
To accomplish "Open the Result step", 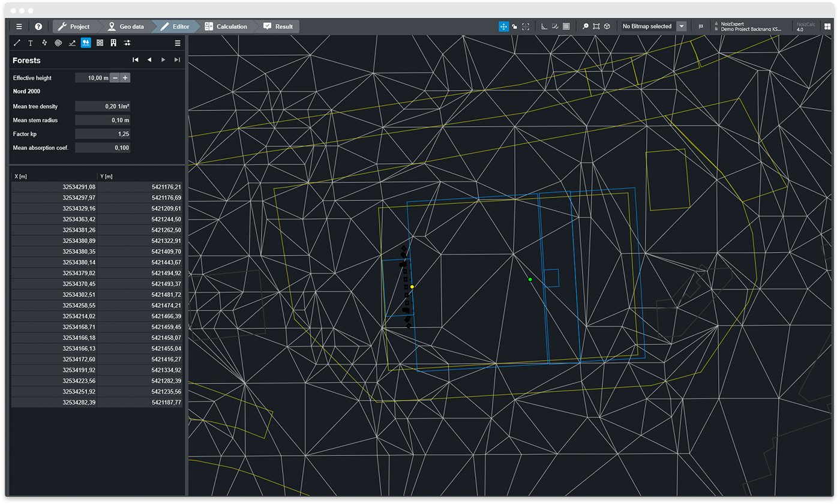I will 278,26.
